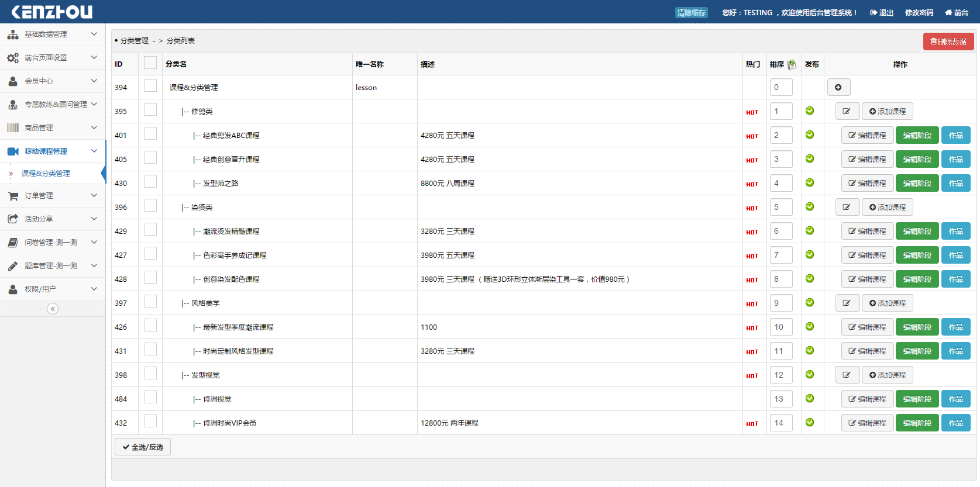Click 全选/反选 button below table
Screen dimensions: 980x487
143,447
